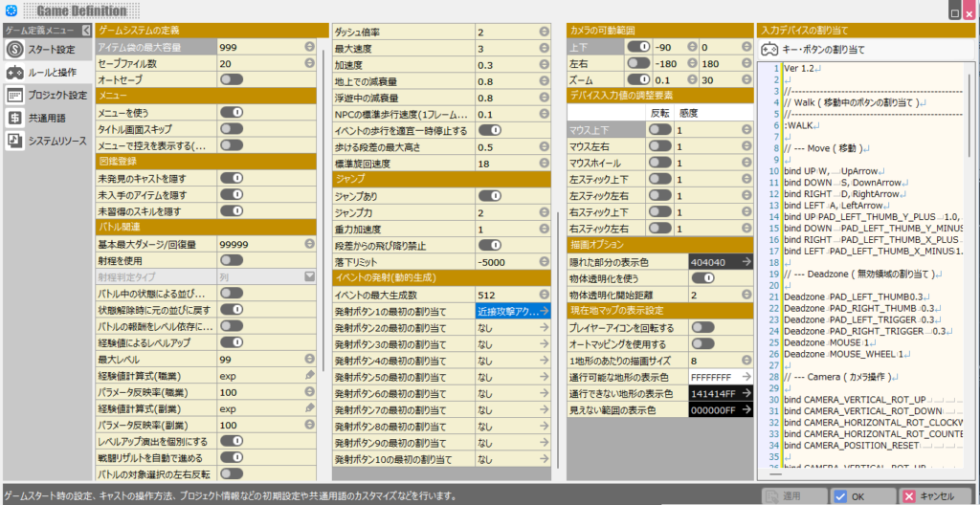Click the キャンセル button

927,496
